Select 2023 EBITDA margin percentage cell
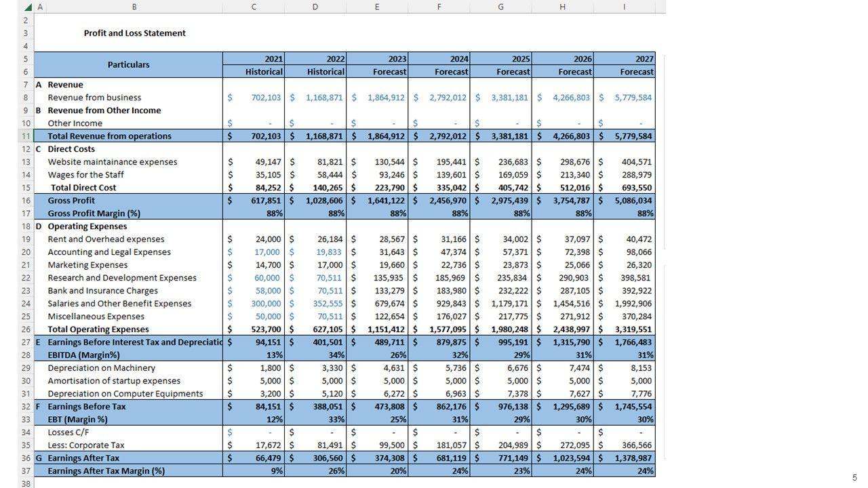 pyautogui.click(x=377, y=355)
